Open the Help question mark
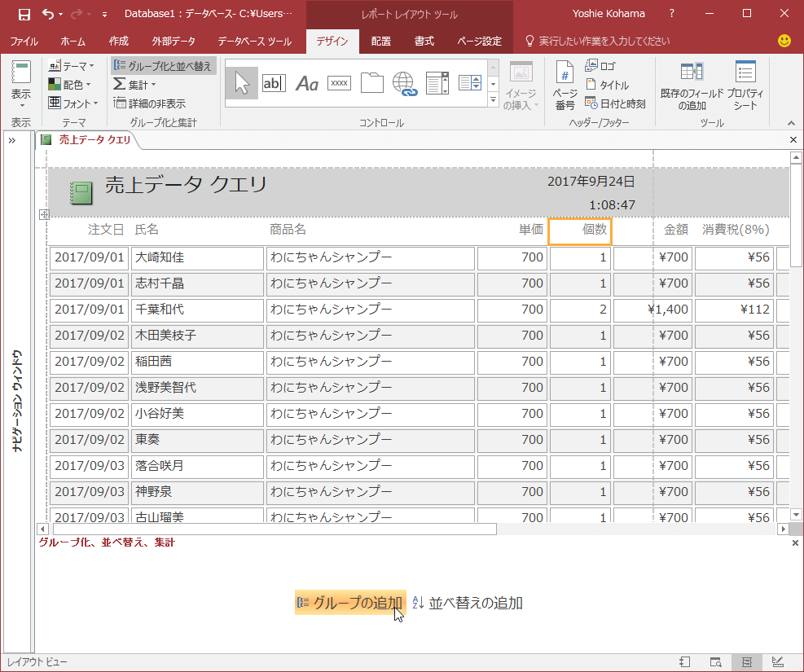The image size is (804, 672). click(672, 14)
